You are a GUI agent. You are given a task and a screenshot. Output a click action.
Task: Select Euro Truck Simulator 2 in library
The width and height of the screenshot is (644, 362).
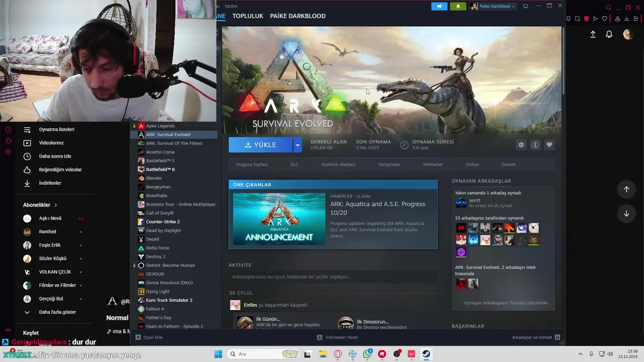tap(169, 300)
